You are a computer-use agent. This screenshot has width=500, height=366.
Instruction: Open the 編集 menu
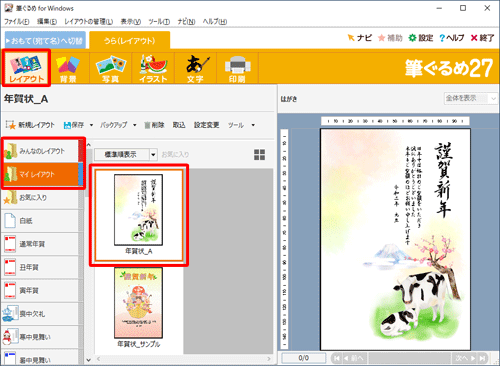[x=47, y=22]
